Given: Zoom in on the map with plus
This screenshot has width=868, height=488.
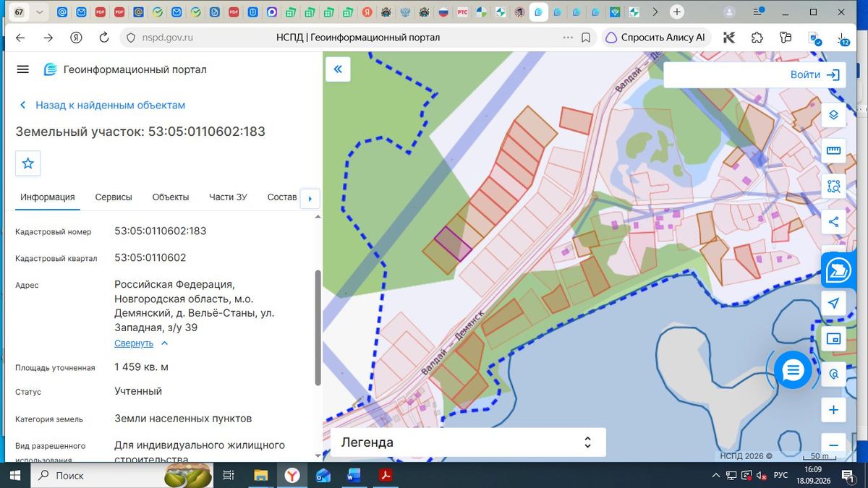Looking at the screenshot, I should 833,410.
